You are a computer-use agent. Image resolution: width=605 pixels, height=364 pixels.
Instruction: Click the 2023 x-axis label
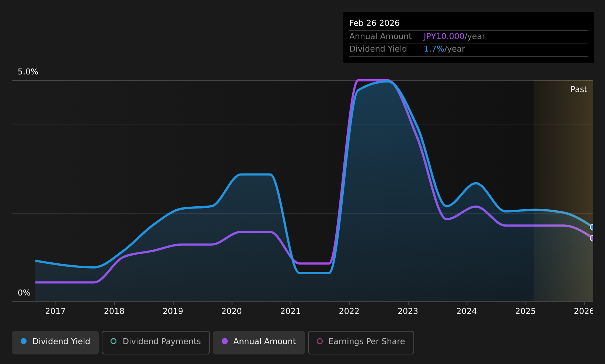(x=408, y=311)
